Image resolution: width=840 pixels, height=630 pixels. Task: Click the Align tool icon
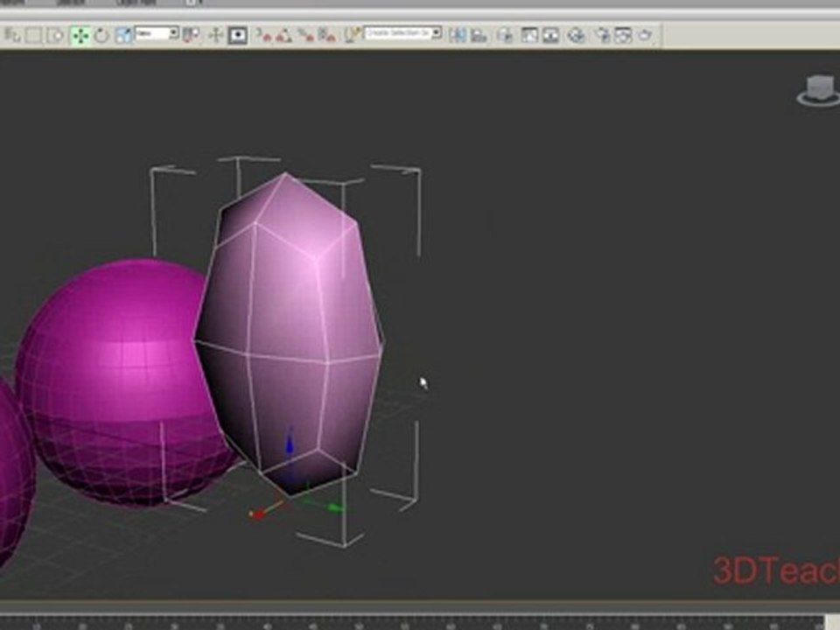tap(479, 35)
